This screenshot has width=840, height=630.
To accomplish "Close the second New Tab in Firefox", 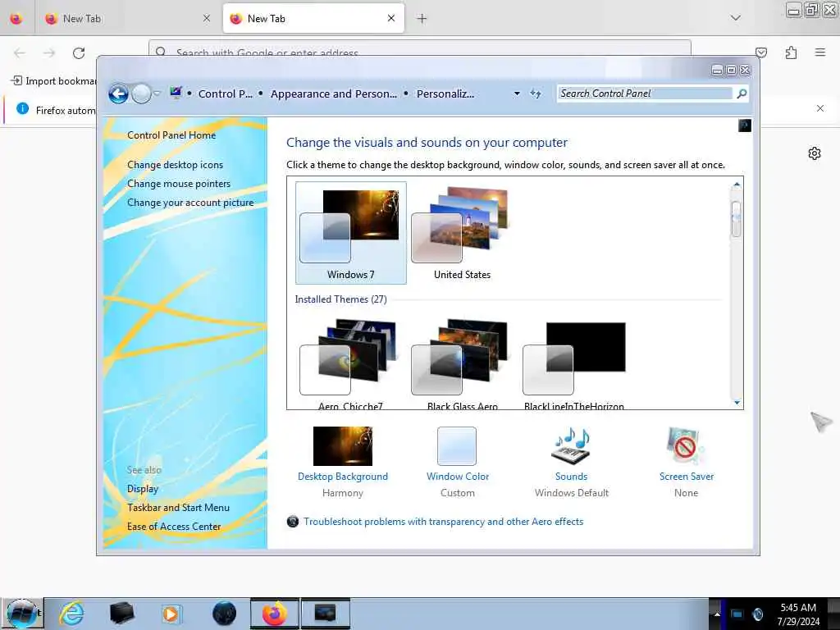I will point(391,19).
